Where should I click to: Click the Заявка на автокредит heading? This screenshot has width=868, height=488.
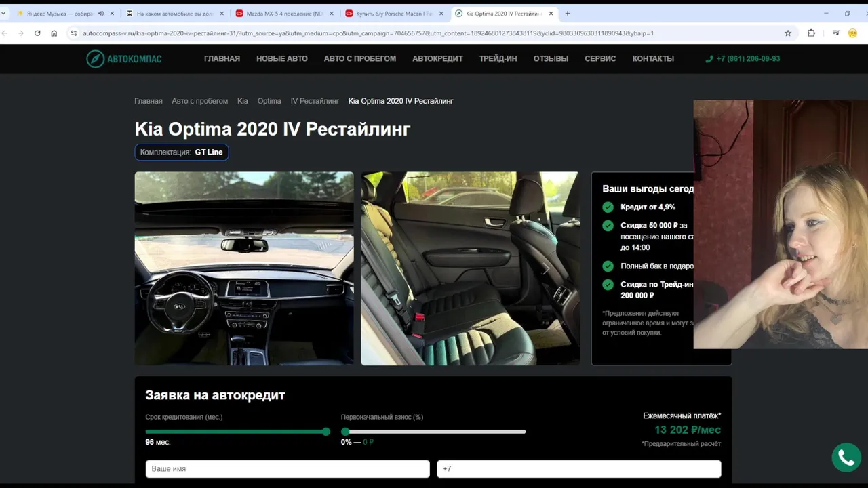tap(215, 395)
